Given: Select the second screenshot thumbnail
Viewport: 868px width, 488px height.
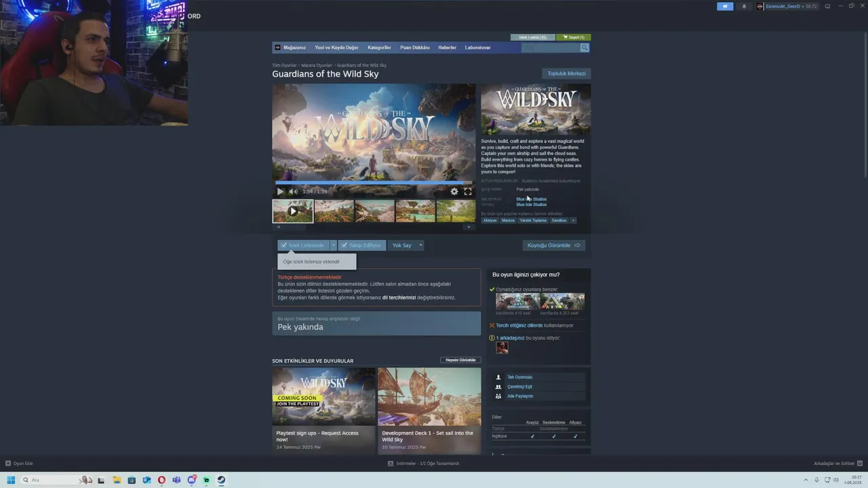Looking at the screenshot, I should point(334,211).
